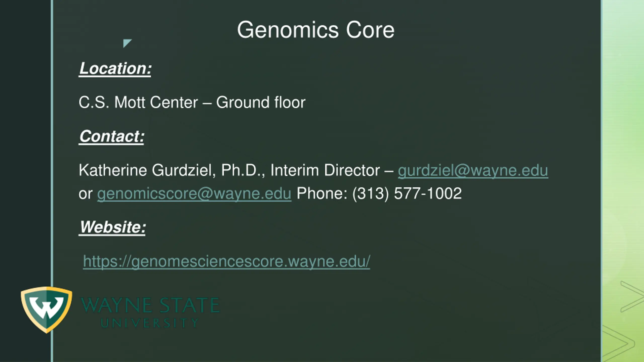Click the C.S. Mott Center text
Screen dimensions: 644x362
tap(138, 103)
